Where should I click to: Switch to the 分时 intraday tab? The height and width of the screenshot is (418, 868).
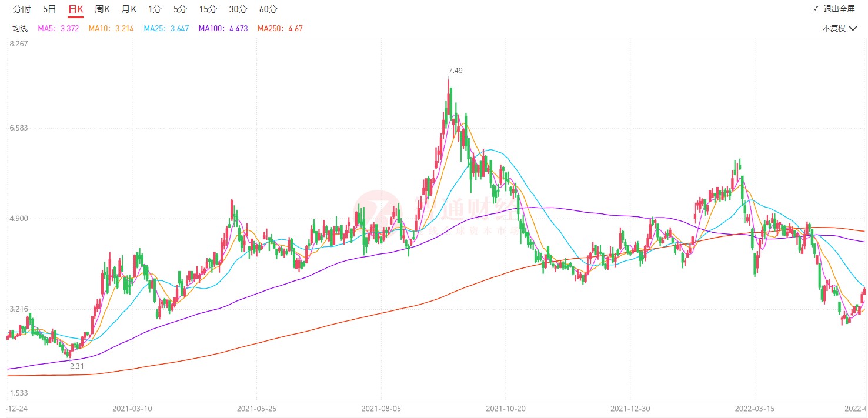point(22,9)
